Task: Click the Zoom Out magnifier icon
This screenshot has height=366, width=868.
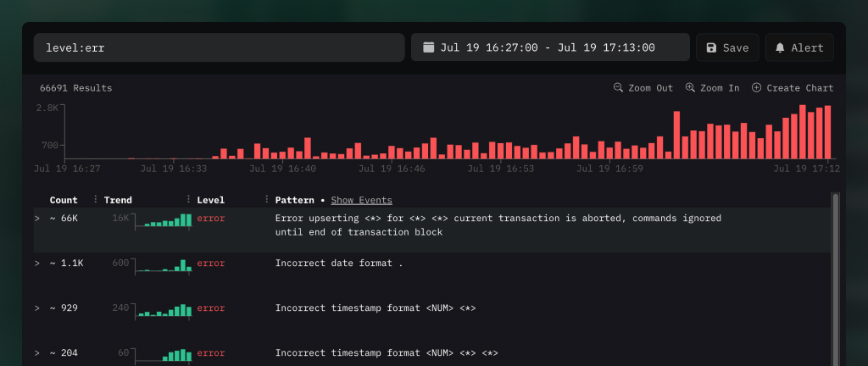Action: click(618, 87)
